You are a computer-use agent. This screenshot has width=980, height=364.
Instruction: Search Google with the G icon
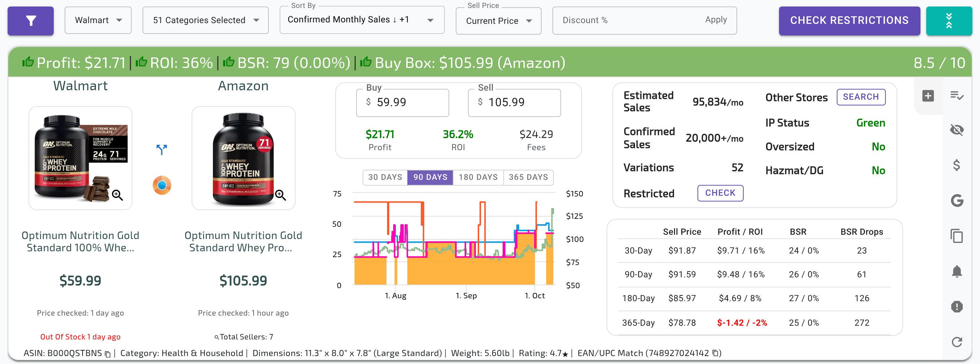[x=957, y=200]
